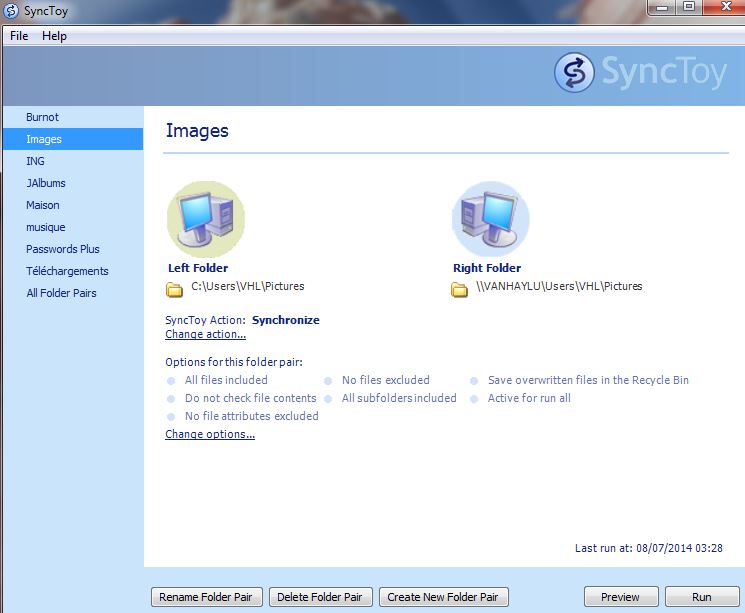The width and height of the screenshot is (745, 613).
Task: Click the SyncToy title bar icon
Action: pyautogui.click(x=11, y=10)
